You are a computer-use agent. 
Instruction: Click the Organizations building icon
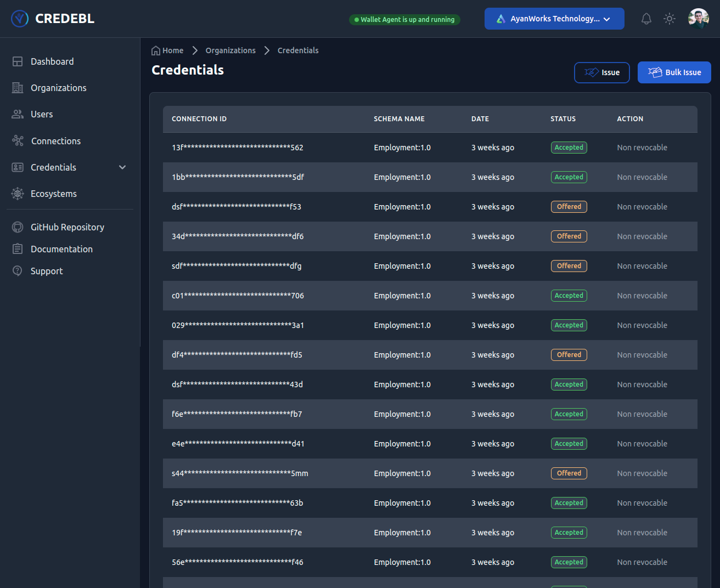tap(18, 88)
